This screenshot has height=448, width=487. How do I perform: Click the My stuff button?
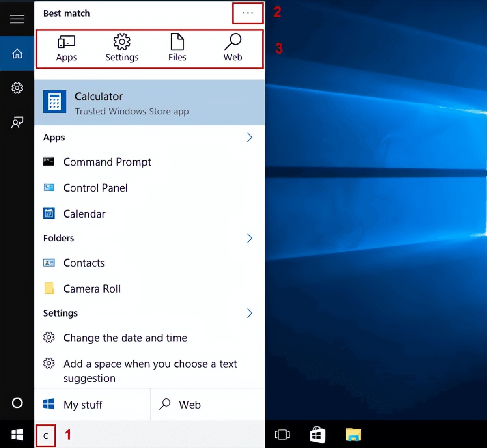(92, 405)
